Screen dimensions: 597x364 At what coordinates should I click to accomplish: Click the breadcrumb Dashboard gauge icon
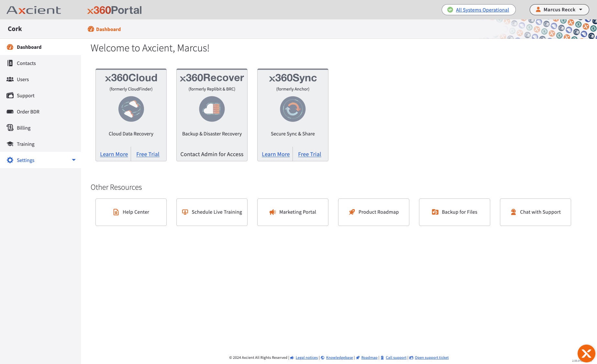click(x=91, y=29)
